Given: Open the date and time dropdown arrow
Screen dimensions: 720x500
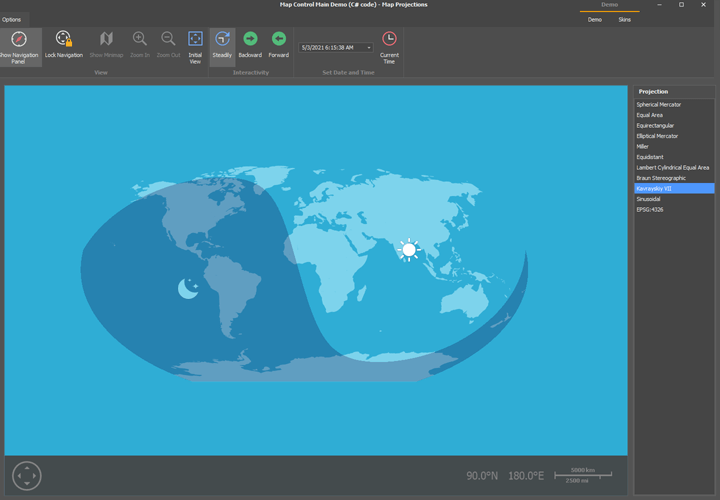Looking at the screenshot, I should click(x=369, y=48).
